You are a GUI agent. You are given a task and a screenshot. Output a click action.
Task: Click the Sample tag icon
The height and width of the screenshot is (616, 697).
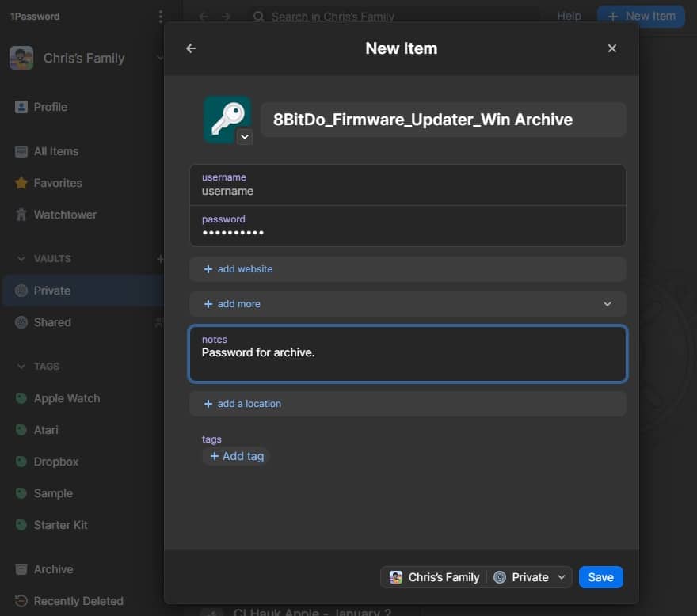21,493
